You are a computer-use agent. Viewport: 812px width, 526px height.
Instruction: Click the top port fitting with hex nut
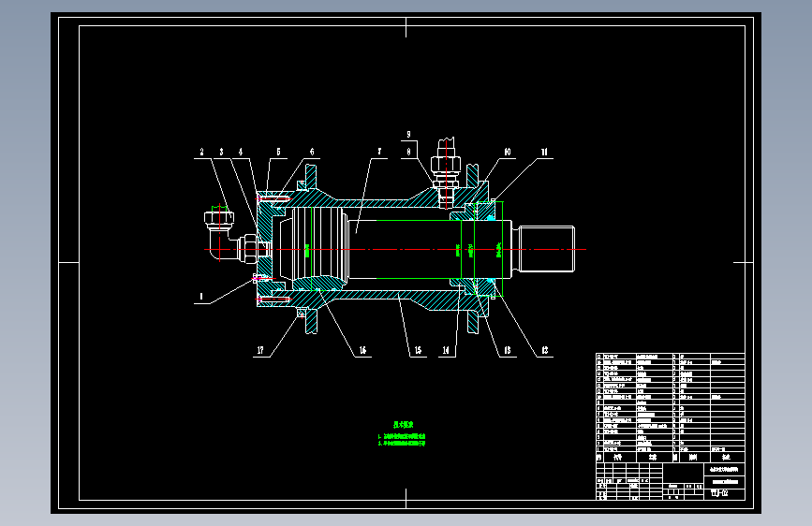(x=446, y=171)
